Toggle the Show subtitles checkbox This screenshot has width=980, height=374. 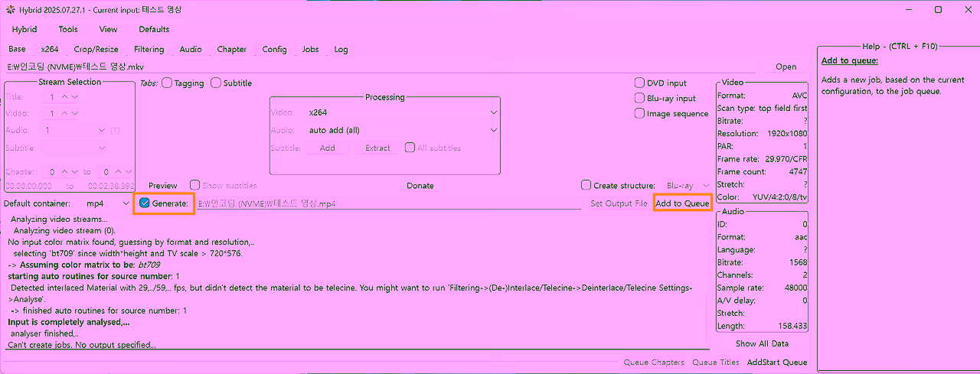(x=195, y=185)
